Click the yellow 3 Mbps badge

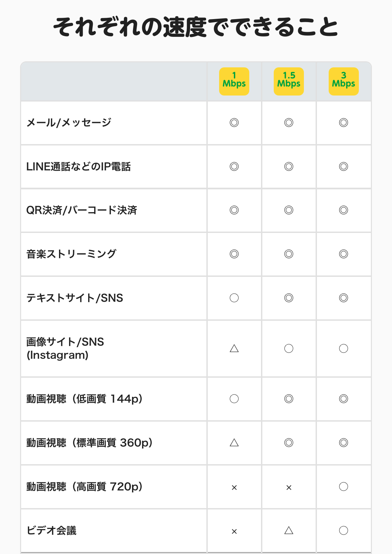(x=343, y=81)
